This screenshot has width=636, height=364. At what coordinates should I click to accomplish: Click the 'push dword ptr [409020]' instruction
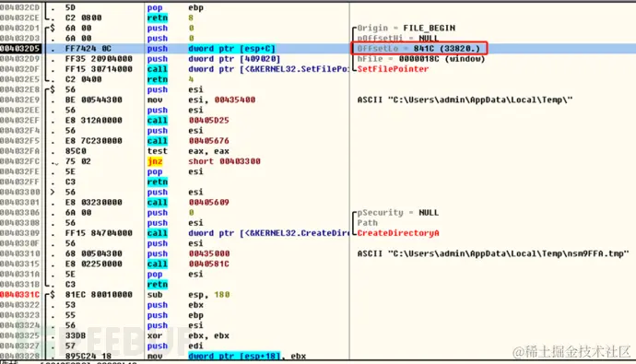click(x=213, y=59)
